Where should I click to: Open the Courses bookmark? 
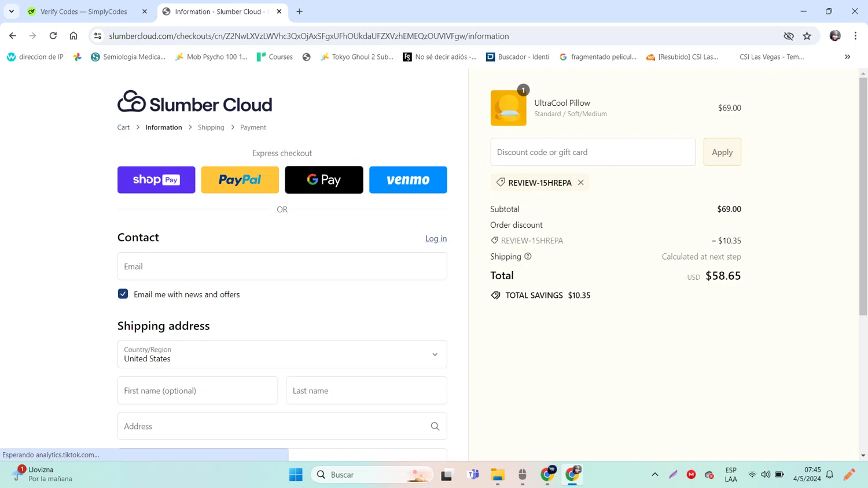(x=275, y=57)
